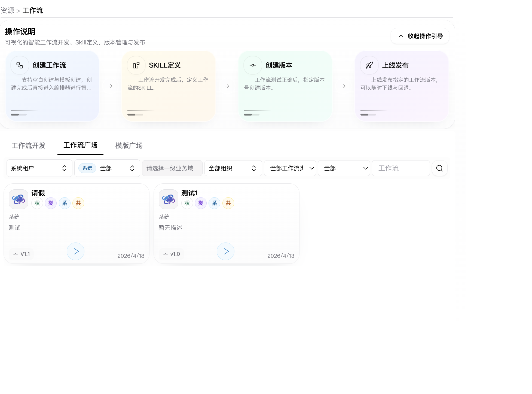Image resolution: width=532 pixels, height=394 pixels.
Task: Click the 系 badge on 测试1 card
Action: point(215,203)
